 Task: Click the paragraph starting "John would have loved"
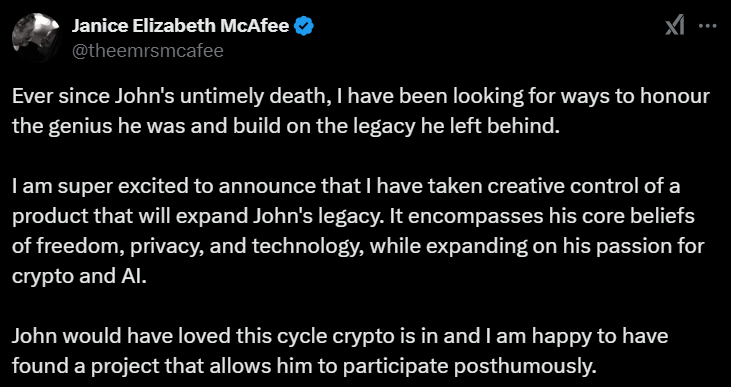(x=340, y=351)
